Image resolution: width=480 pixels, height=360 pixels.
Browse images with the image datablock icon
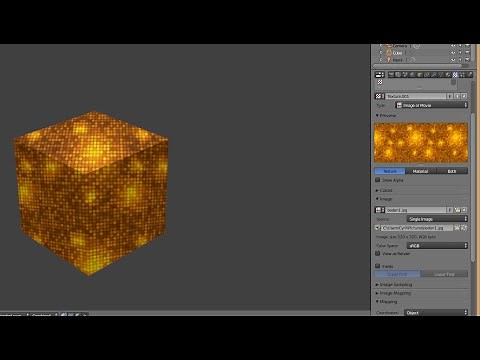[x=379, y=210]
